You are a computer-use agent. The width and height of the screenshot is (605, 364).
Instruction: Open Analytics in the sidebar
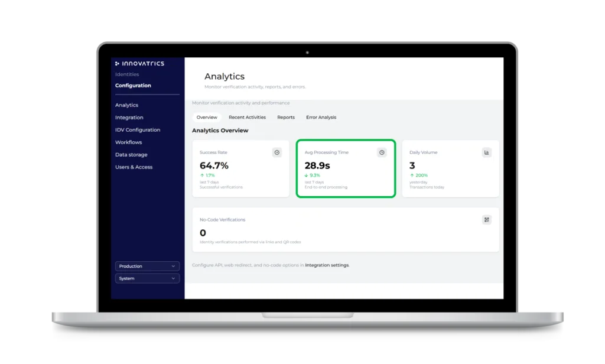click(126, 105)
